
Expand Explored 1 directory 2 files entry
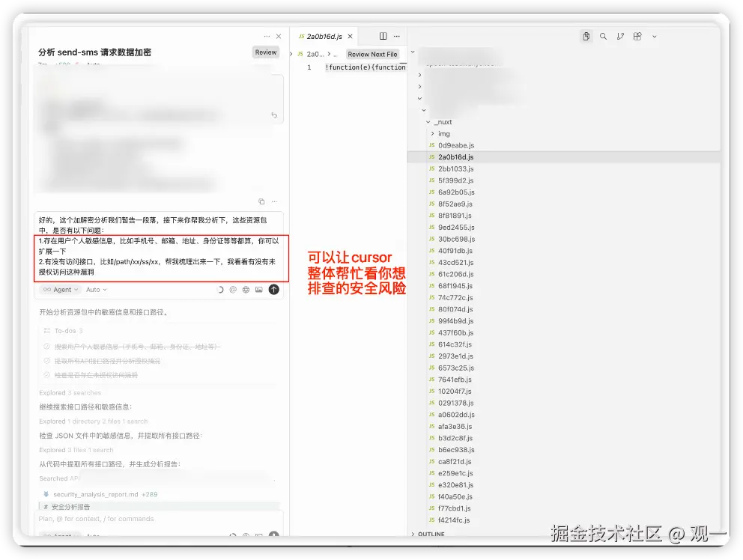[x=94, y=421]
